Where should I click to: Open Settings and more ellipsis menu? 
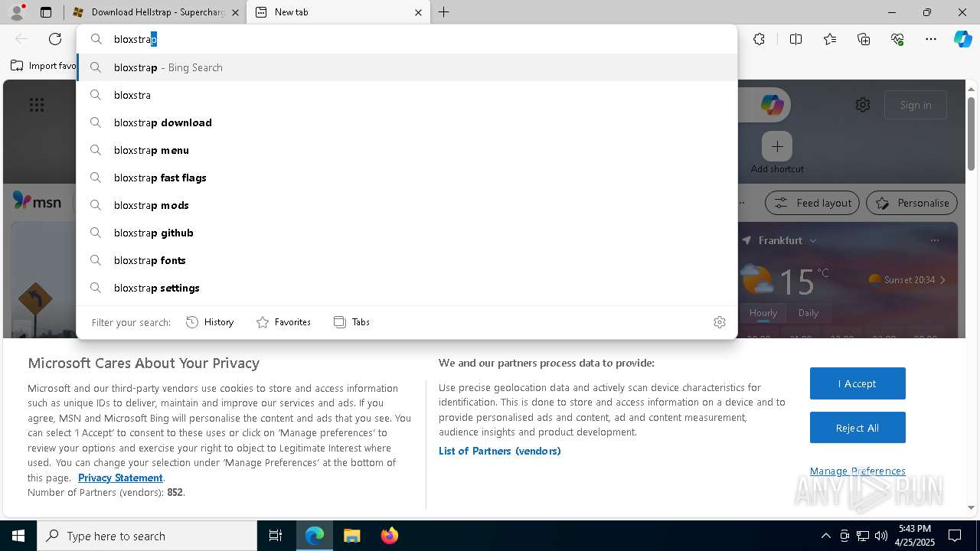[931, 39]
